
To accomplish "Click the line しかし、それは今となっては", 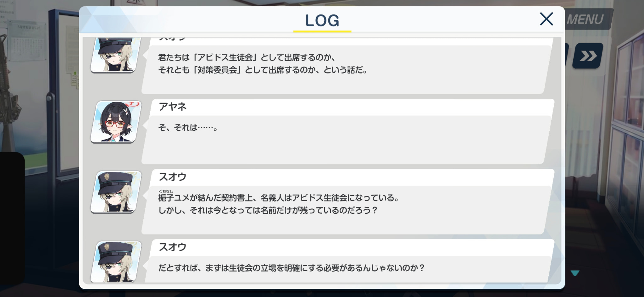I will [268, 210].
